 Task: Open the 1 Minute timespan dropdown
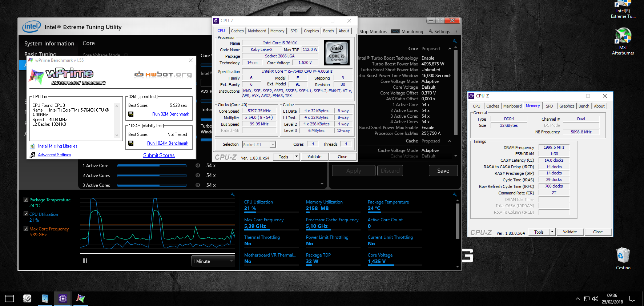(x=213, y=261)
